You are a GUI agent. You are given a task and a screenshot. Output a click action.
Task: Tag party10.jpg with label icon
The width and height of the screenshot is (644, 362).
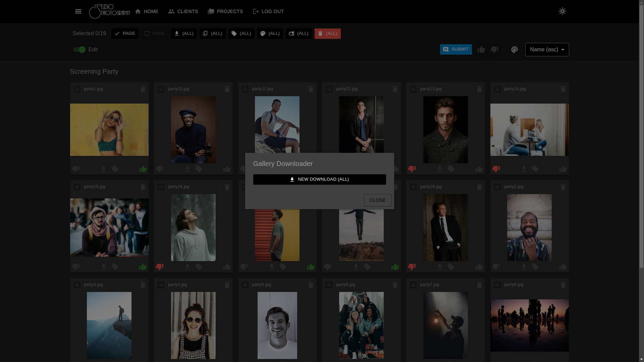199,169
